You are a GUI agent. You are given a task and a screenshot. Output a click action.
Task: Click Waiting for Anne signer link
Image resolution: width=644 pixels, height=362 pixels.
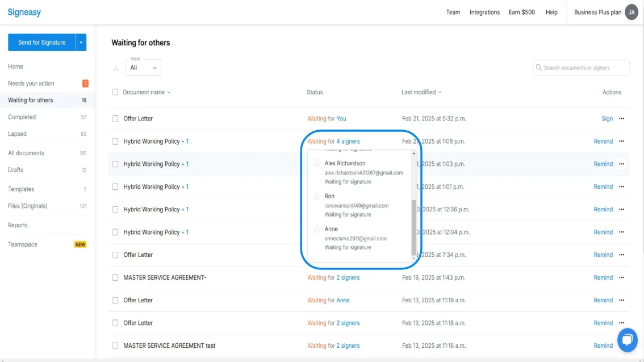[x=343, y=301]
